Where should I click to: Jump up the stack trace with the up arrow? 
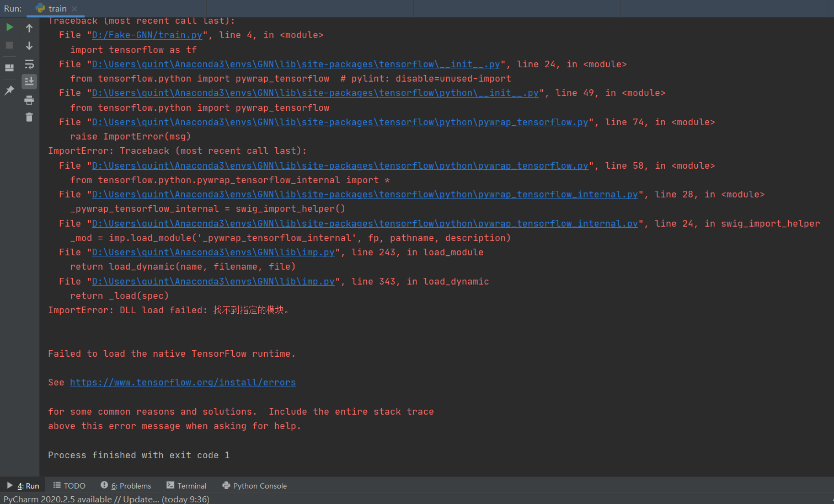29,28
